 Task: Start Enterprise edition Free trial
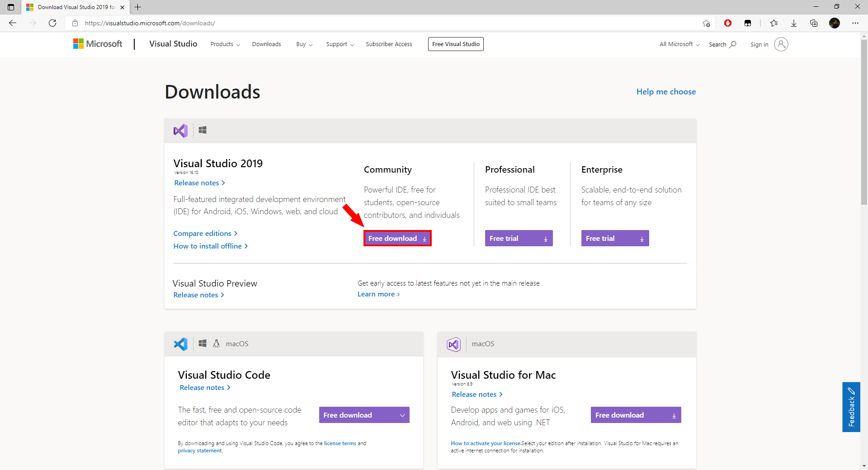615,238
